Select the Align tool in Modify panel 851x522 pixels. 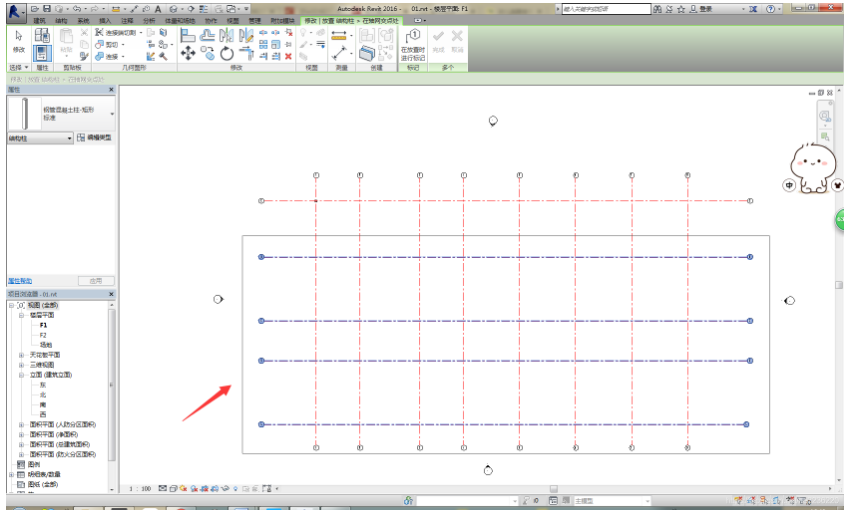[x=188, y=36]
